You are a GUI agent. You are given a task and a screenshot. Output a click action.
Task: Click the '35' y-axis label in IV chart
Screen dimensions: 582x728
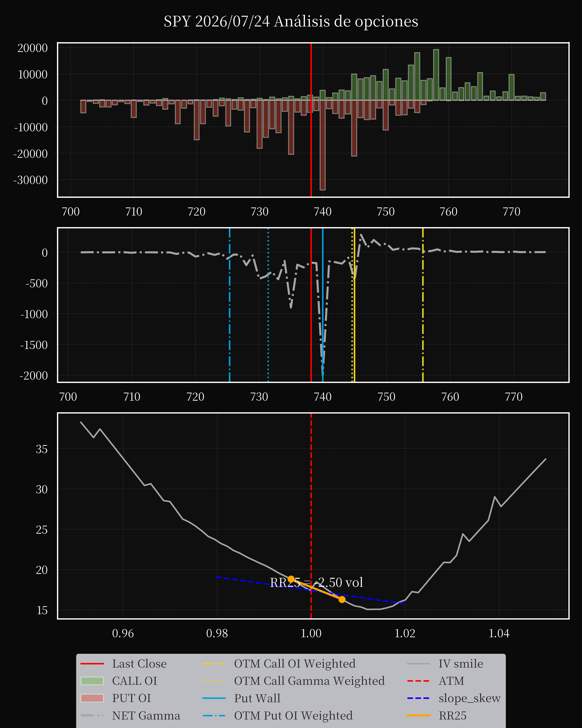click(x=42, y=449)
